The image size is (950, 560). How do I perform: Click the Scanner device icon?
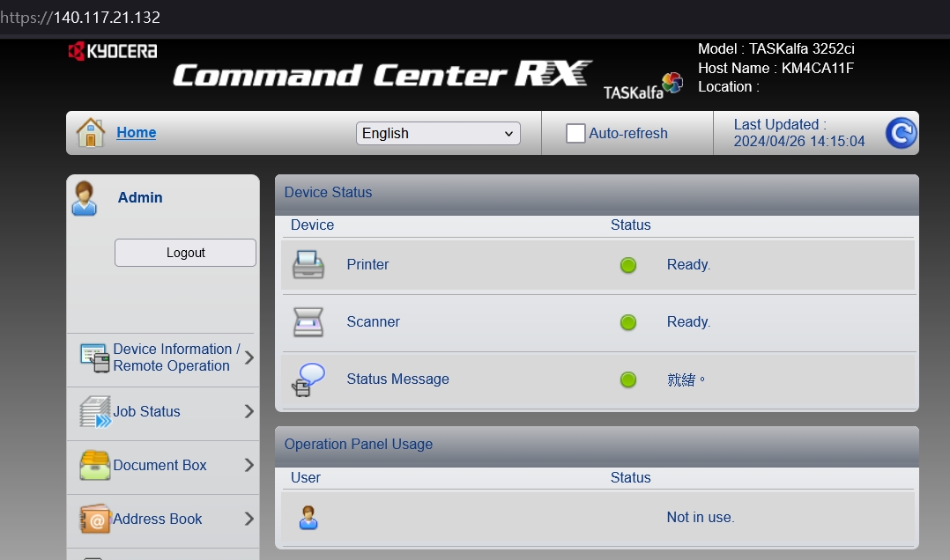point(308,322)
